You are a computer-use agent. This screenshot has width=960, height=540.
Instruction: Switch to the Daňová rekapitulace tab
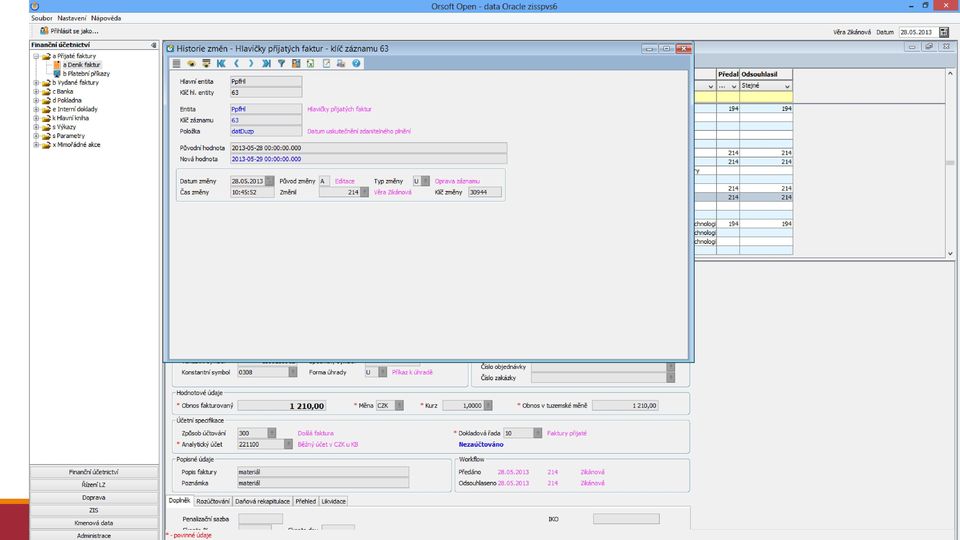click(263, 501)
